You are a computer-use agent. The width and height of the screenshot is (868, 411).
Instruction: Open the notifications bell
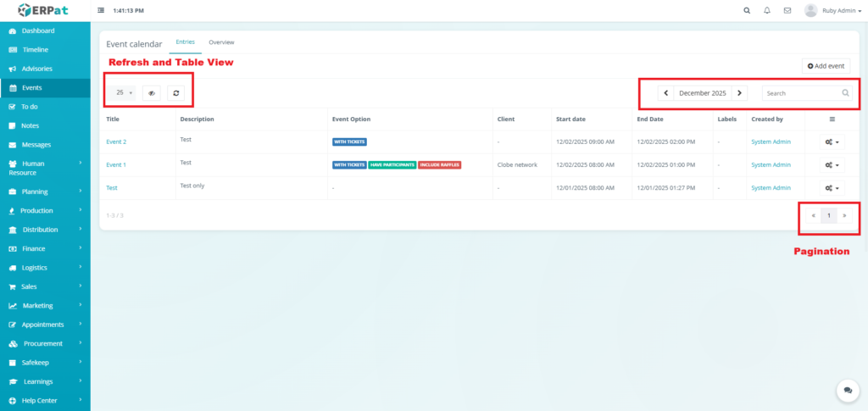pos(767,11)
